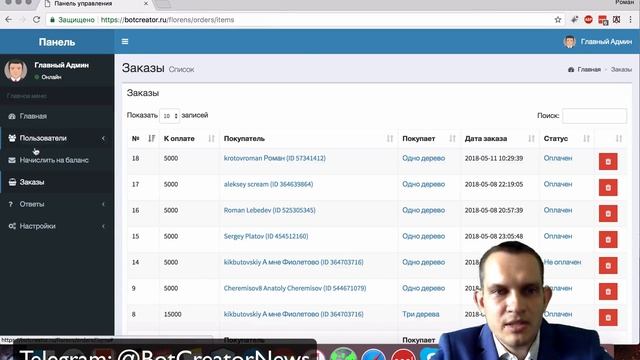Open Ответы sidebar menu

click(57, 204)
